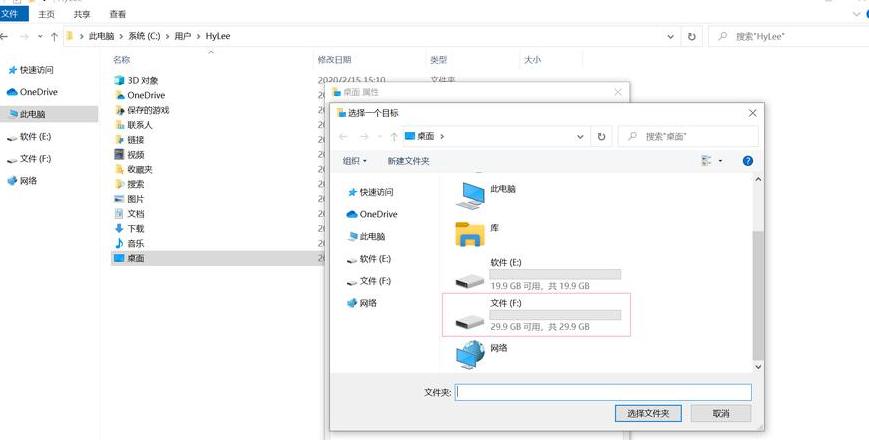Select 此电脑 in Explorer's left sidebar
The image size is (869, 440).
(49, 114)
